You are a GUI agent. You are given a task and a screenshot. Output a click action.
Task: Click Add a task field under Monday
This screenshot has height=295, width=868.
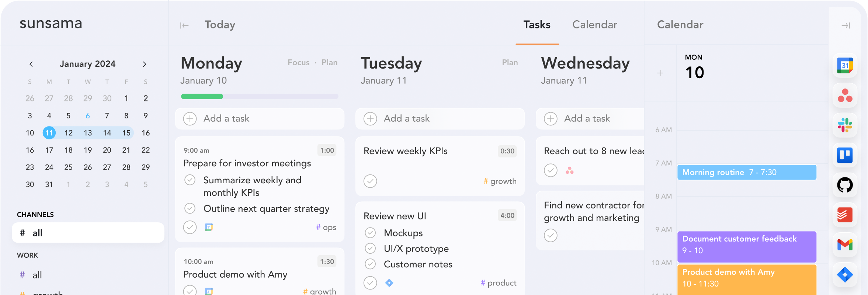[x=260, y=119]
